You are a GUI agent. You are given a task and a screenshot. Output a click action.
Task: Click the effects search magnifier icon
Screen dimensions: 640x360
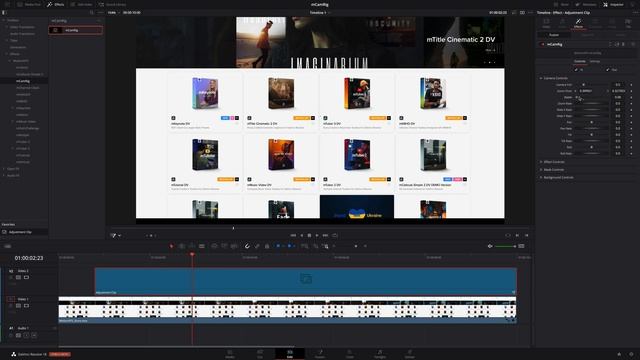click(91, 13)
